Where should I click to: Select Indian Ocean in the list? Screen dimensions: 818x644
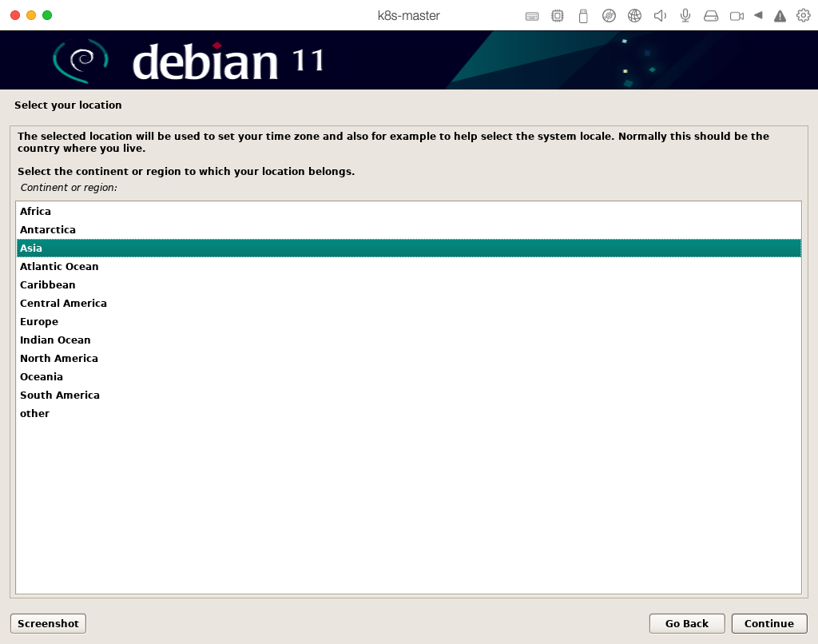coord(408,340)
